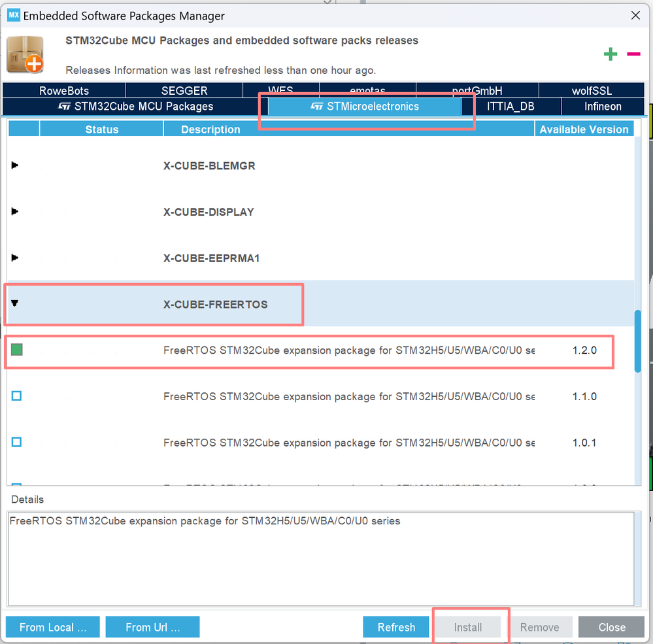Click the green plus expand-all icon

pyautogui.click(x=610, y=54)
